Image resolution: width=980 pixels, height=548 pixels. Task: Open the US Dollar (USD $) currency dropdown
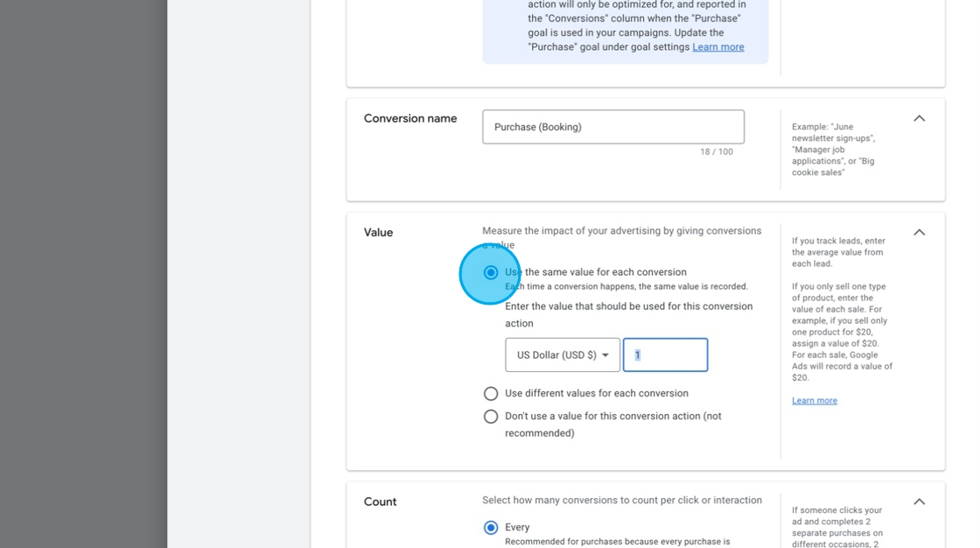point(562,355)
